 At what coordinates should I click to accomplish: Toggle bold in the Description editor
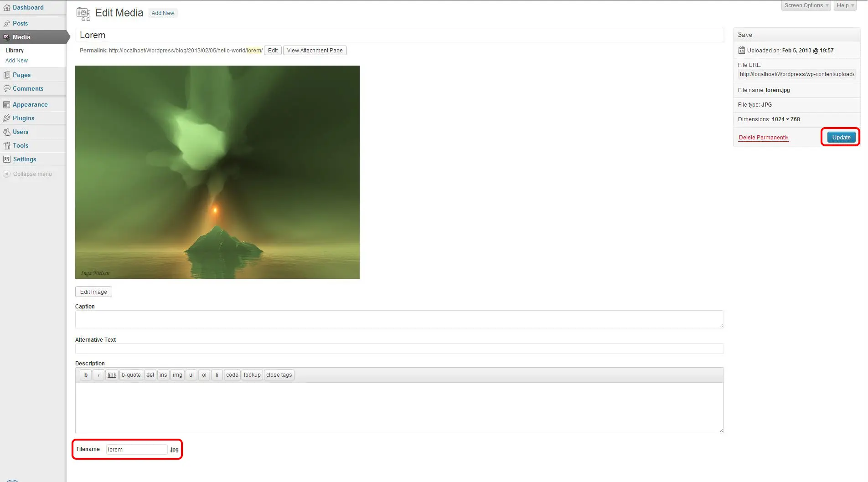pyautogui.click(x=85, y=374)
